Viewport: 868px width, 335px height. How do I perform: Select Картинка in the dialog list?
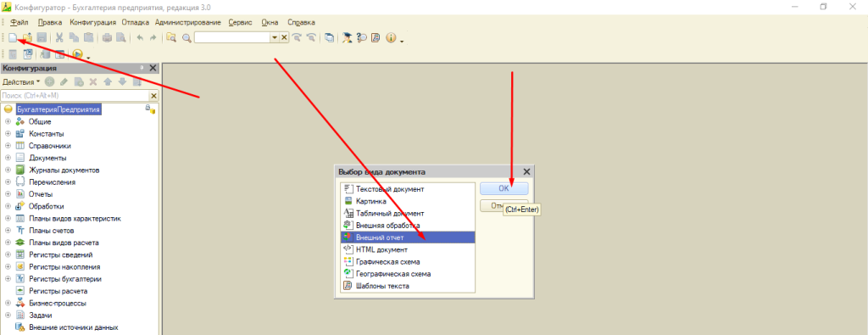[x=408, y=201]
